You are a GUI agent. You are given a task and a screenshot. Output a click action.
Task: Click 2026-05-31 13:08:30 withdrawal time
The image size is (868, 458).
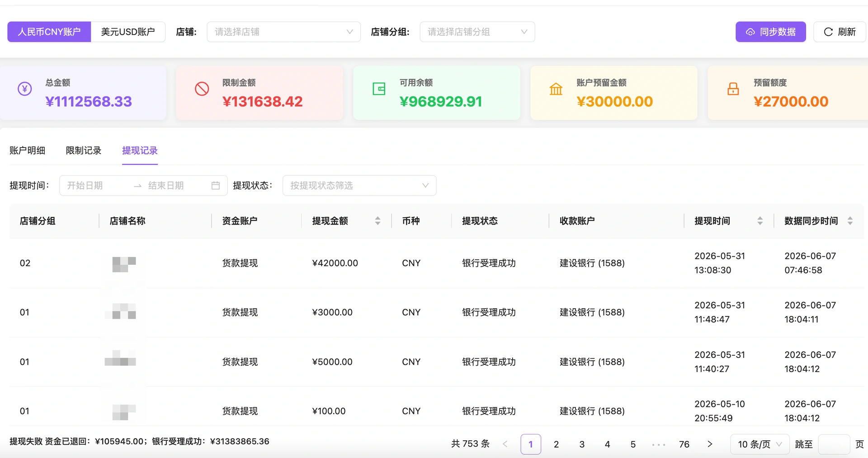pyautogui.click(x=720, y=263)
